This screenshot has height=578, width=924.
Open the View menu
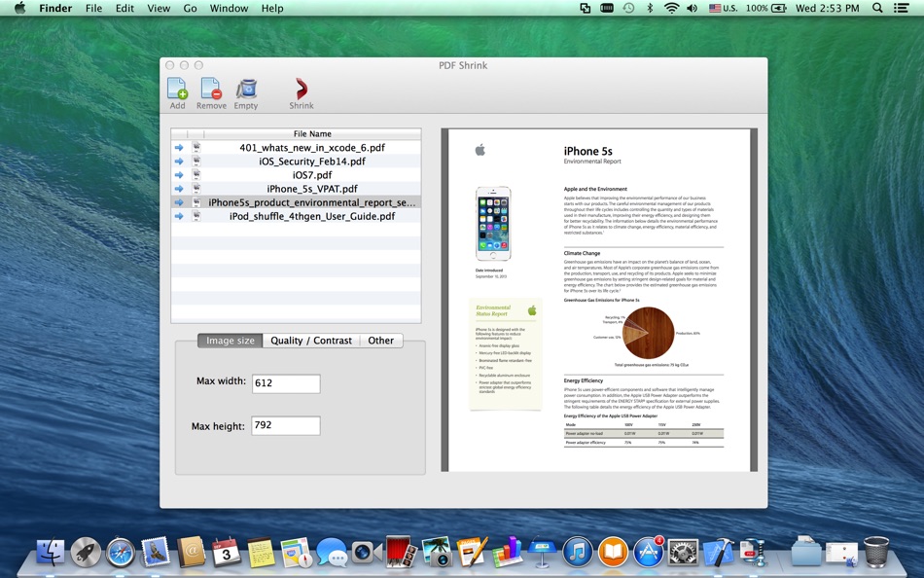click(159, 8)
